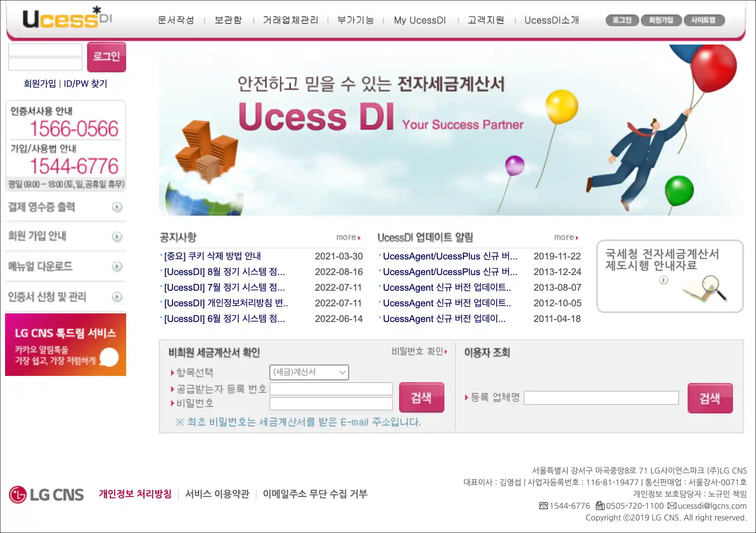Viewport: 756px width, 533px height.
Task: Click the gray 회원가입 pill button in header
Action: 661,20
